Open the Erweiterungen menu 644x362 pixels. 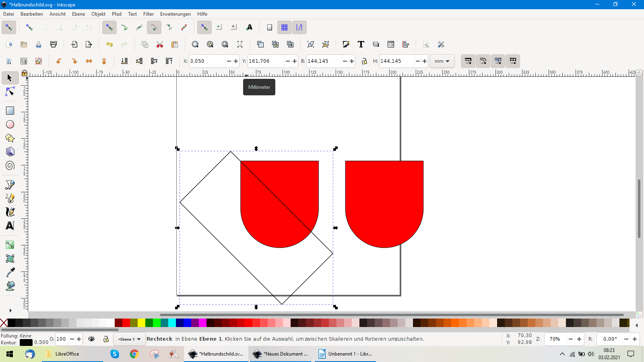[175, 14]
